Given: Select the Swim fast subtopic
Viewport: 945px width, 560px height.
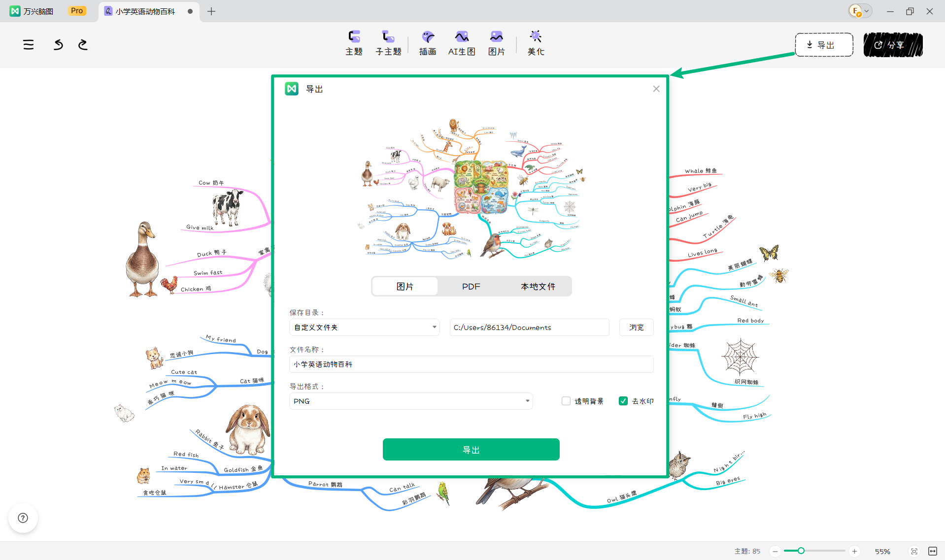Looking at the screenshot, I should coord(208,273).
